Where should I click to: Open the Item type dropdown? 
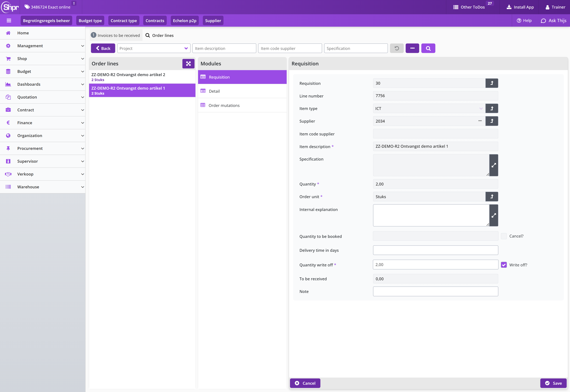(429, 109)
